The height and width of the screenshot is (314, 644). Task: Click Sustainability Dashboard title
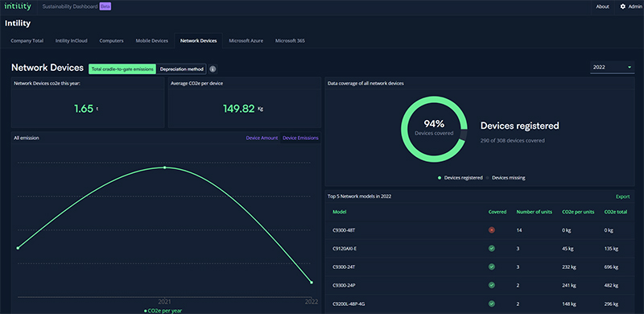(x=70, y=6)
